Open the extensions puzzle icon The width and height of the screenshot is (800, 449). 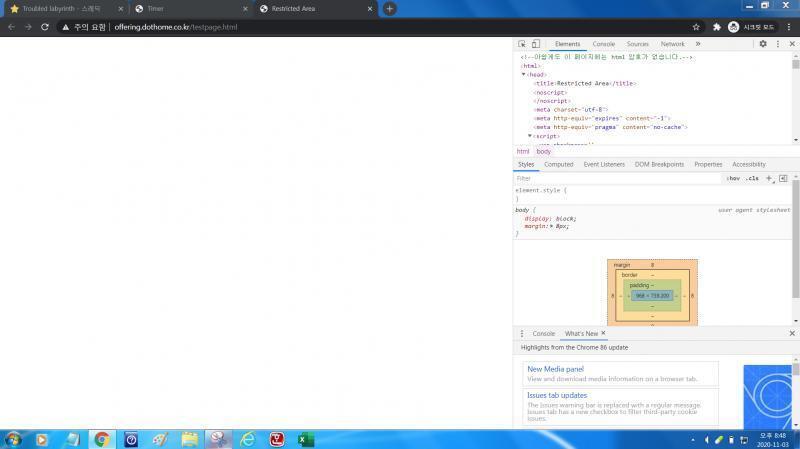[x=716, y=27]
